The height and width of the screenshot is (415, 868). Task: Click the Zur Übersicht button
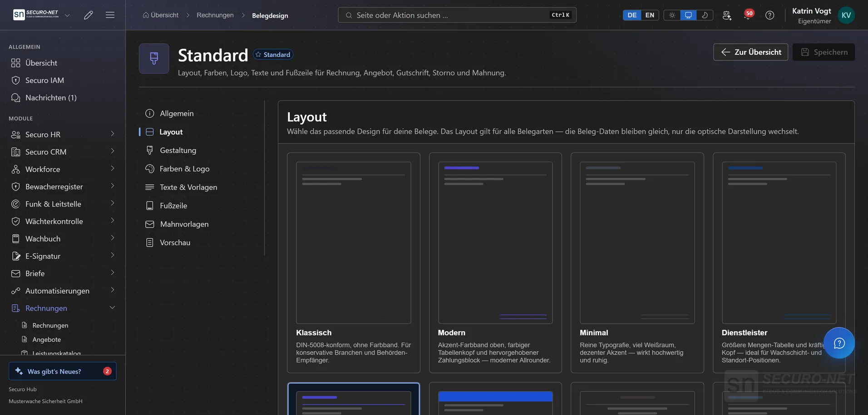(x=750, y=52)
